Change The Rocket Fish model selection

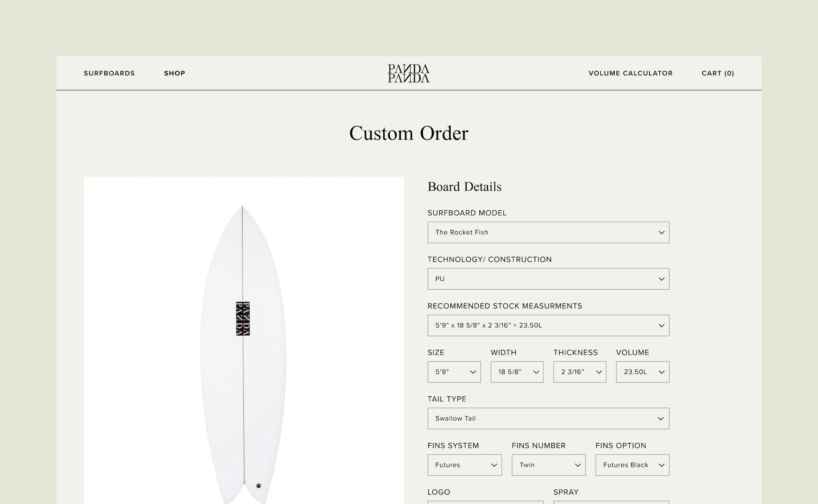click(x=548, y=232)
